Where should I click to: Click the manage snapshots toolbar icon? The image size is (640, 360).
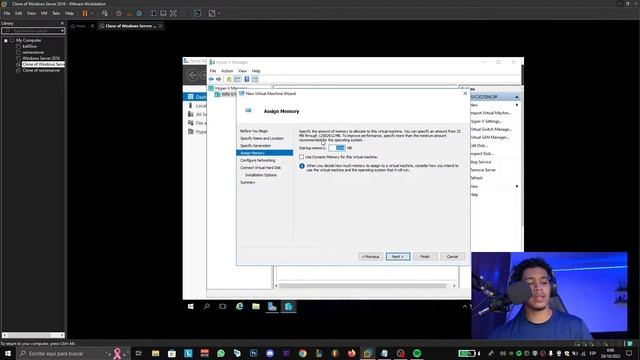point(139,13)
